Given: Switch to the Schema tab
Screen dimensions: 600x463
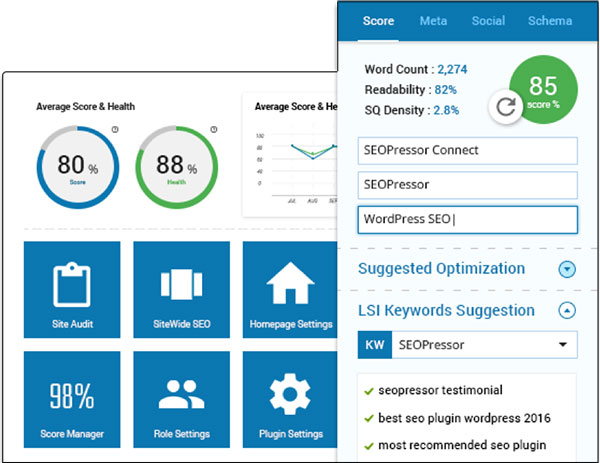Looking at the screenshot, I should tap(550, 21).
